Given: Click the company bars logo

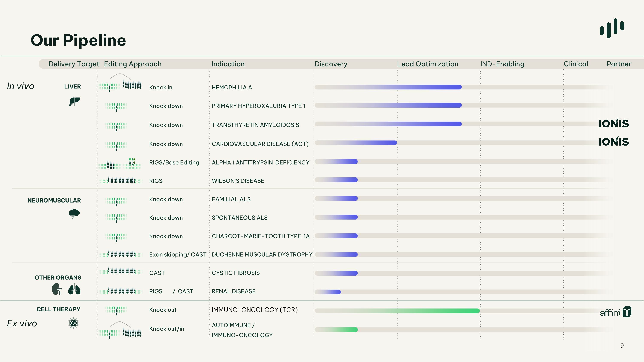Looking at the screenshot, I should [612, 28].
